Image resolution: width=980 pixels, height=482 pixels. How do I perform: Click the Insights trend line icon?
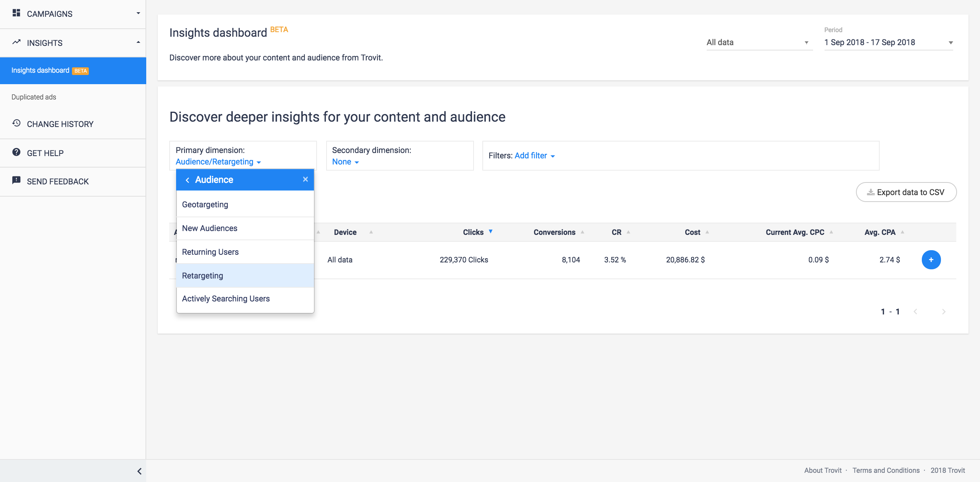point(16,42)
